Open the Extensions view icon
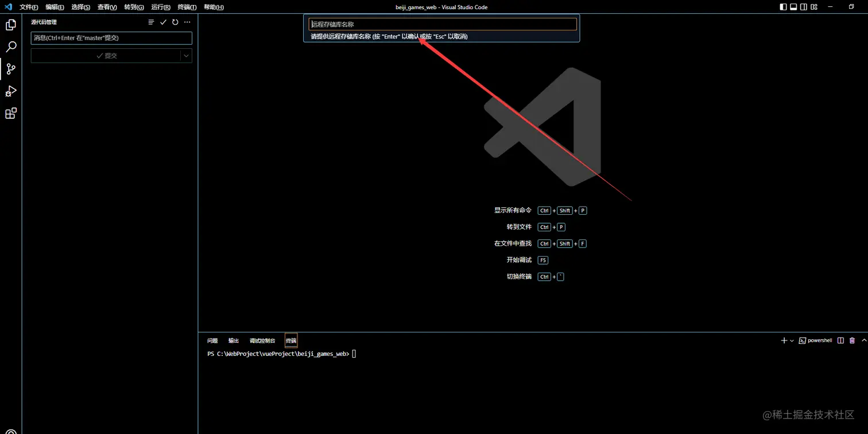Image resolution: width=868 pixels, height=434 pixels. [x=11, y=113]
